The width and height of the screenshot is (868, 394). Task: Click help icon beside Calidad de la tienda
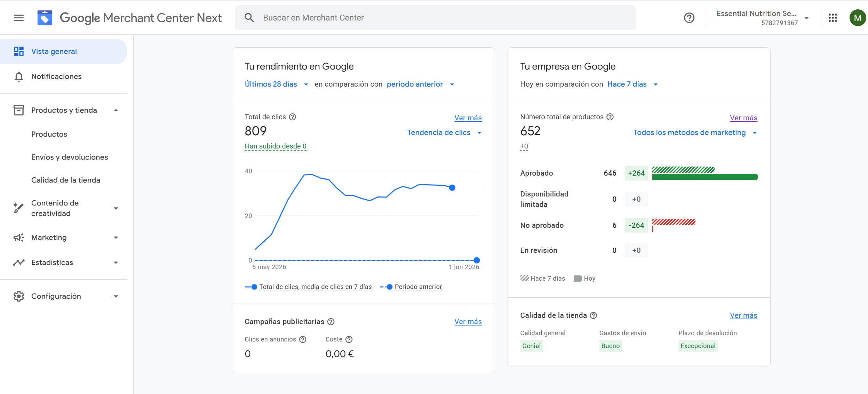(x=594, y=315)
